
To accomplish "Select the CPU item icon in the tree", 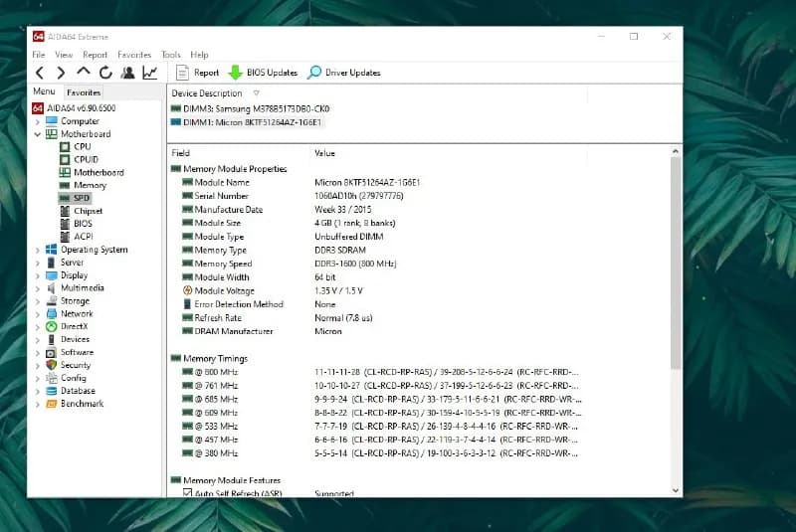I will pyautogui.click(x=65, y=146).
